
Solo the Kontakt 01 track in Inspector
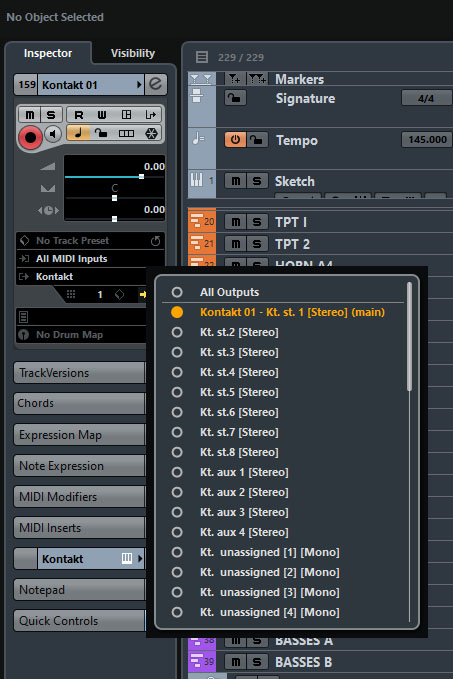click(51, 115)
